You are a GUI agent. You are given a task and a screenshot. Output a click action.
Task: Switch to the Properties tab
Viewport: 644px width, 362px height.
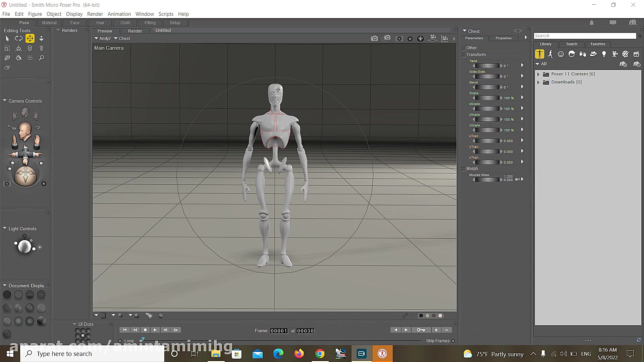point(503,38)
